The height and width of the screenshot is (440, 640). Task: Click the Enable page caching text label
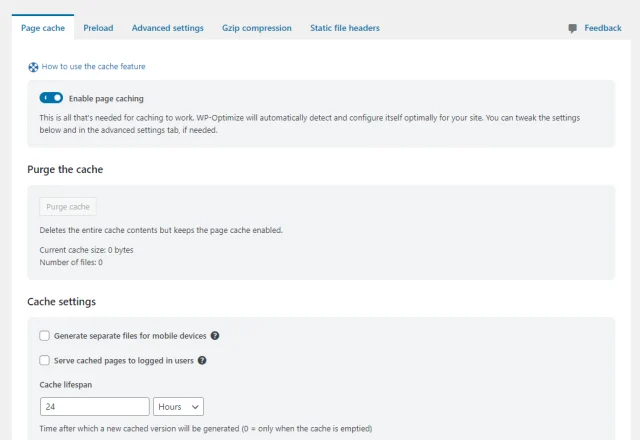point(106,98)
